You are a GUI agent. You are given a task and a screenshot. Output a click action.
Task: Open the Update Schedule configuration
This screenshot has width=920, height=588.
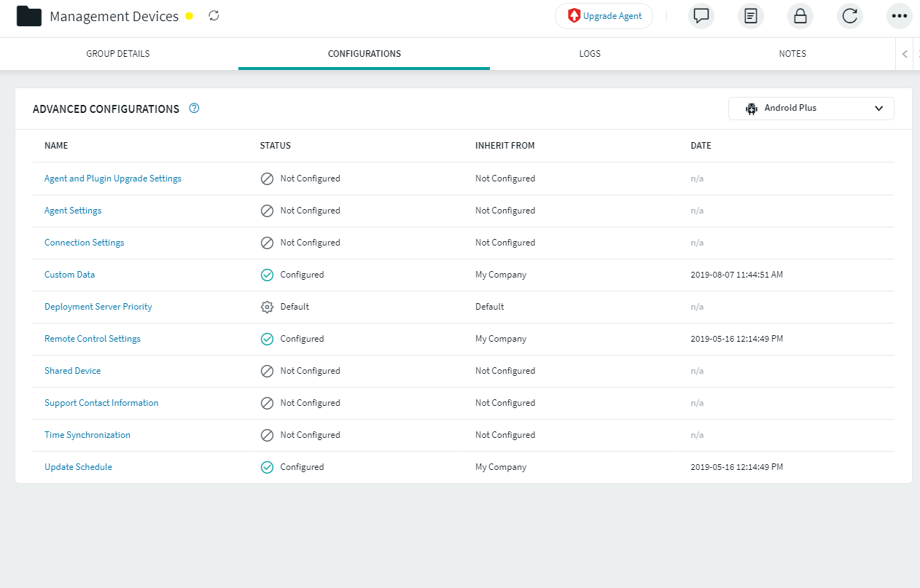pos(78,467)
